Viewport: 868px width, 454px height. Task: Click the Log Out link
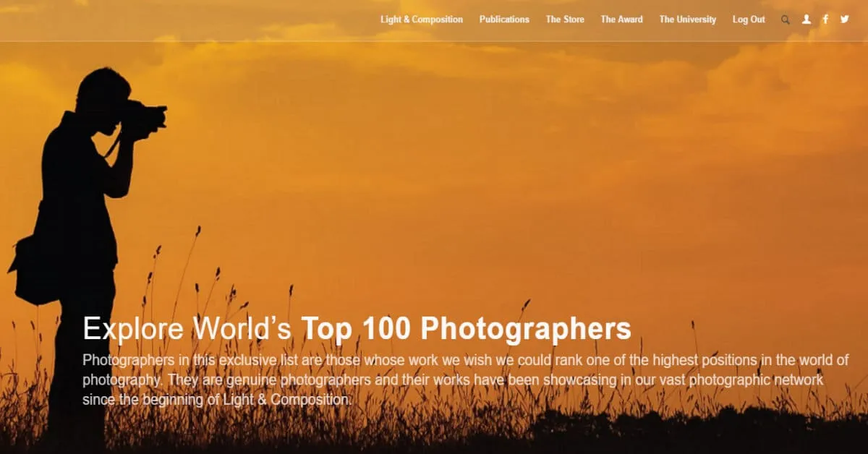749,20
